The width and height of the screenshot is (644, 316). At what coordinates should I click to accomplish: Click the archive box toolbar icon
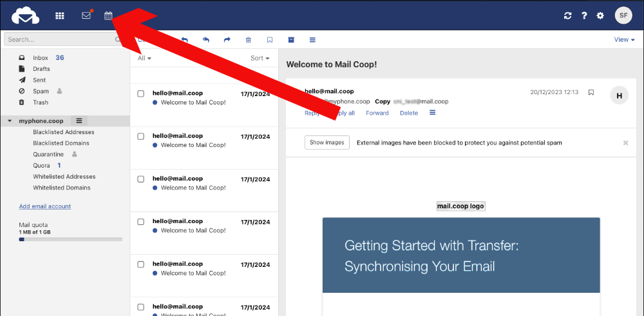pos(291,40)
